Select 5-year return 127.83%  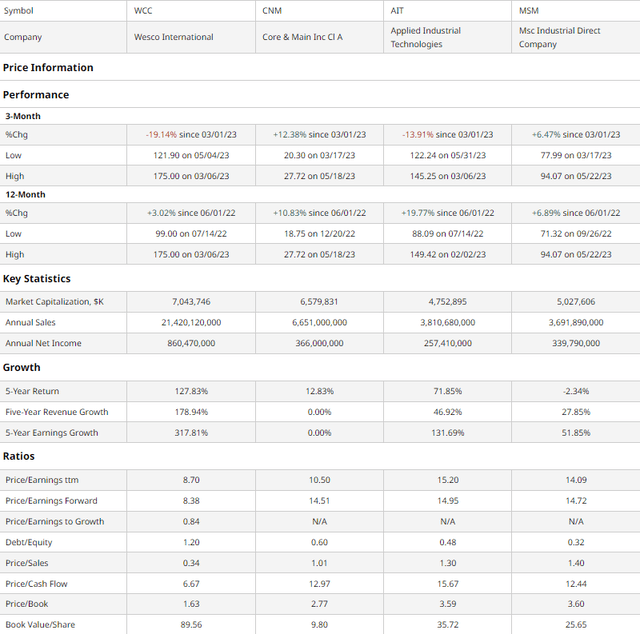point(191,391)
